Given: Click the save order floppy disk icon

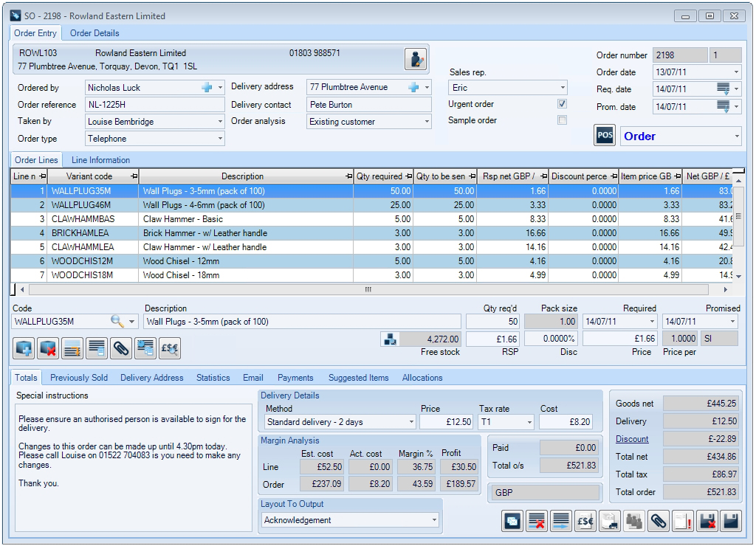Looking at the screenshot, I should [x=731, y=521].
